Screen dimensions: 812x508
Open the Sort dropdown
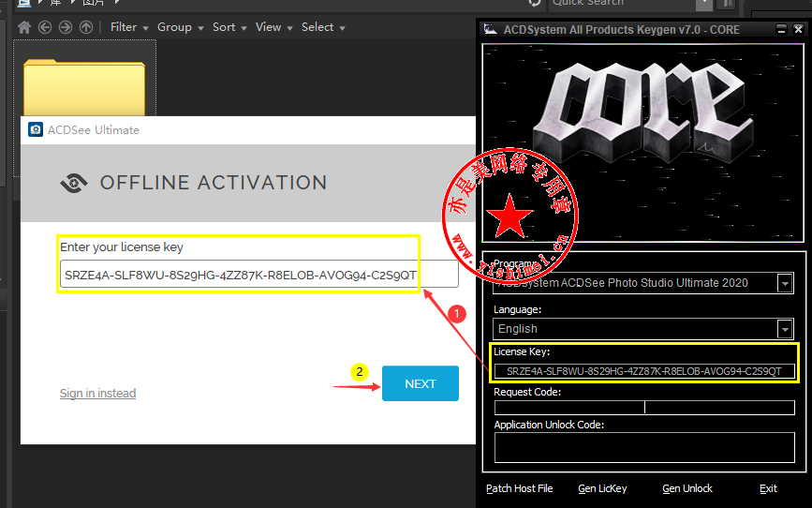point(229,27)
